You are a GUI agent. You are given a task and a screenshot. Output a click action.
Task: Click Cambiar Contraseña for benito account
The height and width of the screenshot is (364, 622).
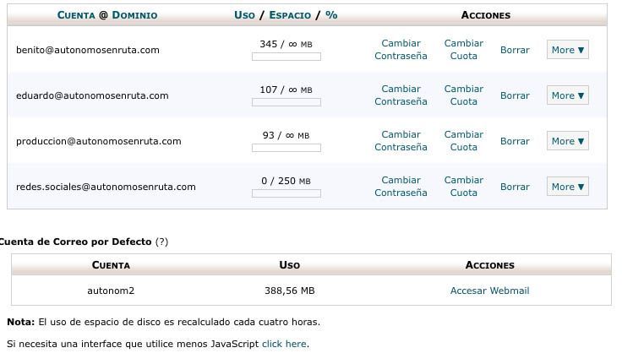401,50
